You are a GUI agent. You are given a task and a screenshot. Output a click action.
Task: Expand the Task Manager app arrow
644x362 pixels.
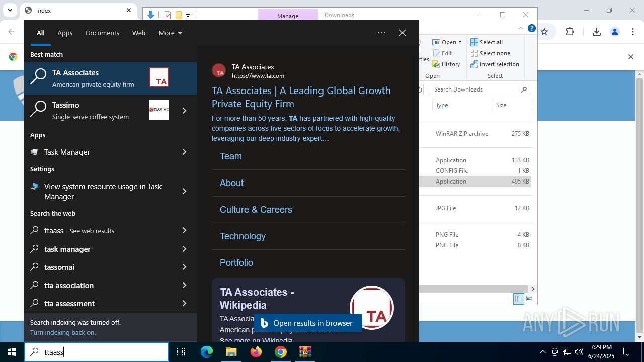[184, 152]
